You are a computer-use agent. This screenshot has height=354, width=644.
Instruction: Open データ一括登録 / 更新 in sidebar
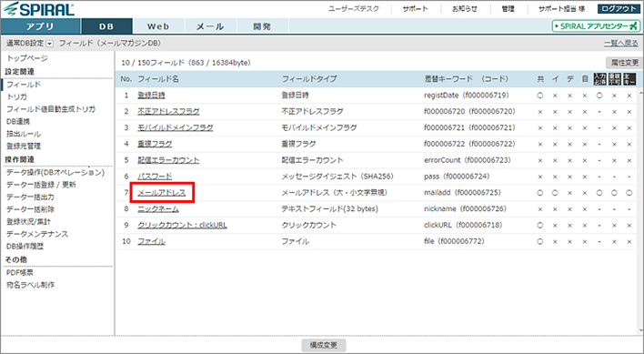[41, 185]
